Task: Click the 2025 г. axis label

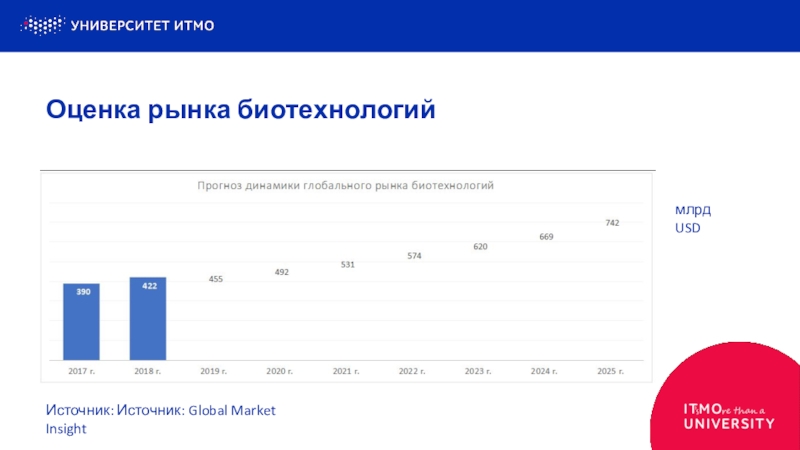Action: 610,371
